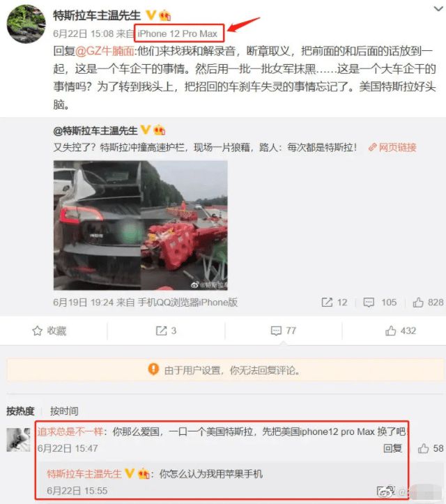Open the 特斯拉车主温先生 profile name at top

(x=97, y=15)
